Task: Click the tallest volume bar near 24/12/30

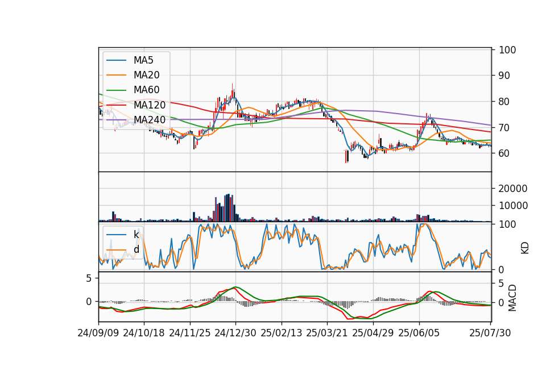Action: (x=229, y=208)
